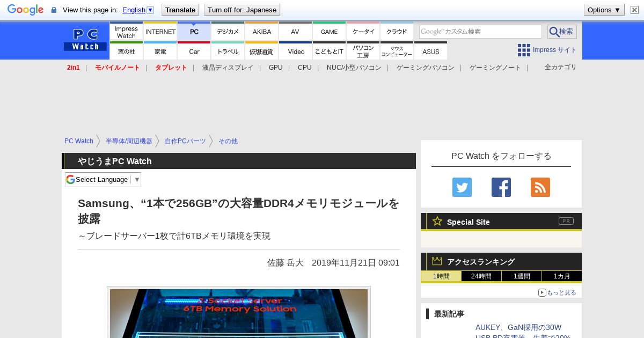The image size is (644, 338).
Task: Open the NUC/小型パソコン category link
Action: pos(354,68)
